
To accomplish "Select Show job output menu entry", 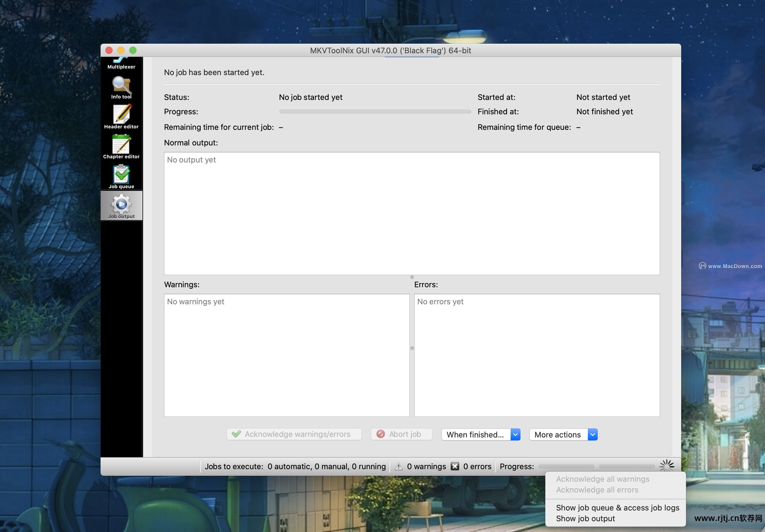I will [585, 518].
